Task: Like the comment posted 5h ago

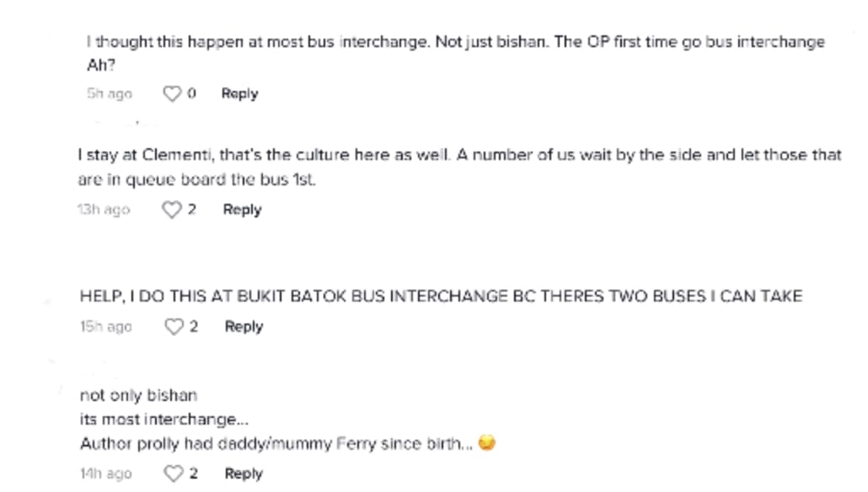Action: click(172, 94)
